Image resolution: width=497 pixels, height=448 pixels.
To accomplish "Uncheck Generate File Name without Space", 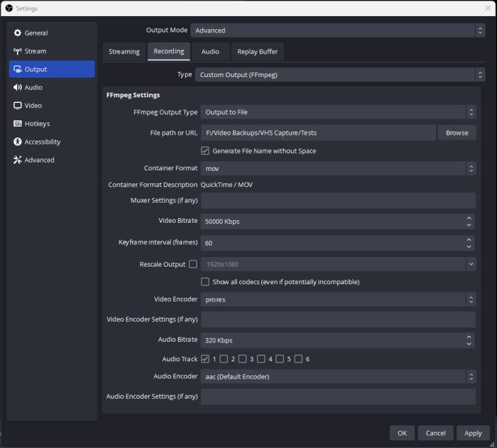I will click(205, 151).
